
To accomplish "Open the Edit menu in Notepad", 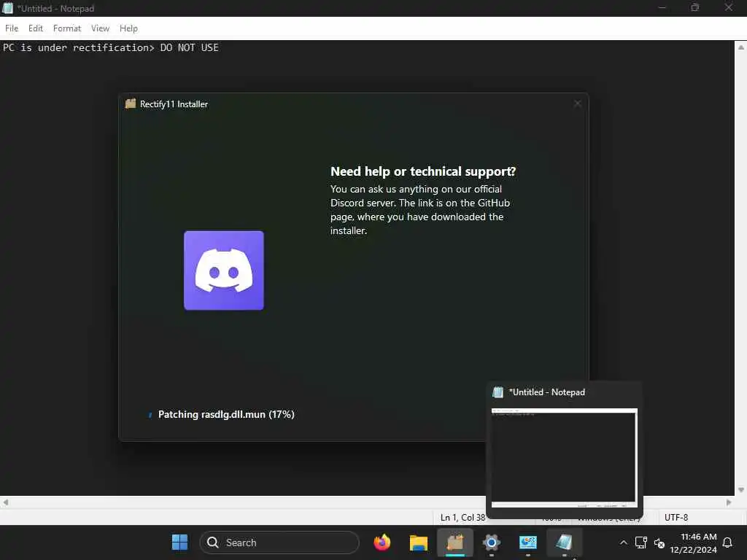I will (x=35, y=28).
